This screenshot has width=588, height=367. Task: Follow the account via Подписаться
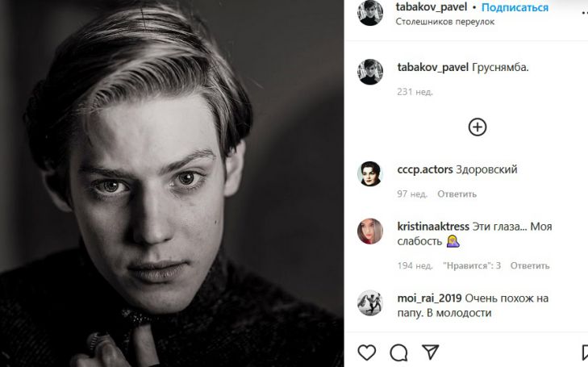pyautogui.click(x=515, y=7)
